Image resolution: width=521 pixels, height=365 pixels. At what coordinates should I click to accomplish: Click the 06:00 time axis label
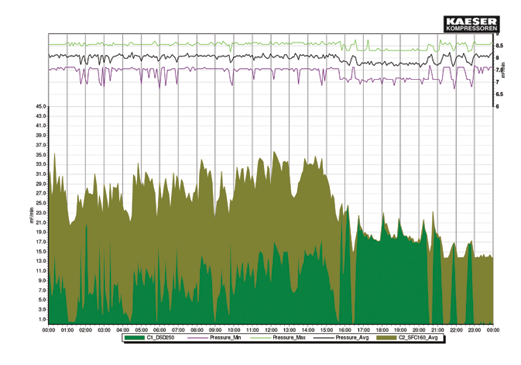[x=160, y=330]
